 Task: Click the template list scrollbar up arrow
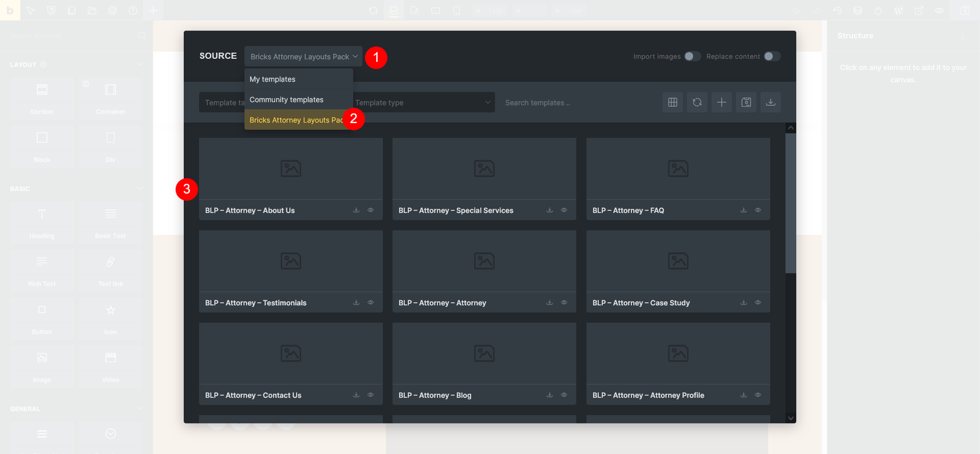791,128
